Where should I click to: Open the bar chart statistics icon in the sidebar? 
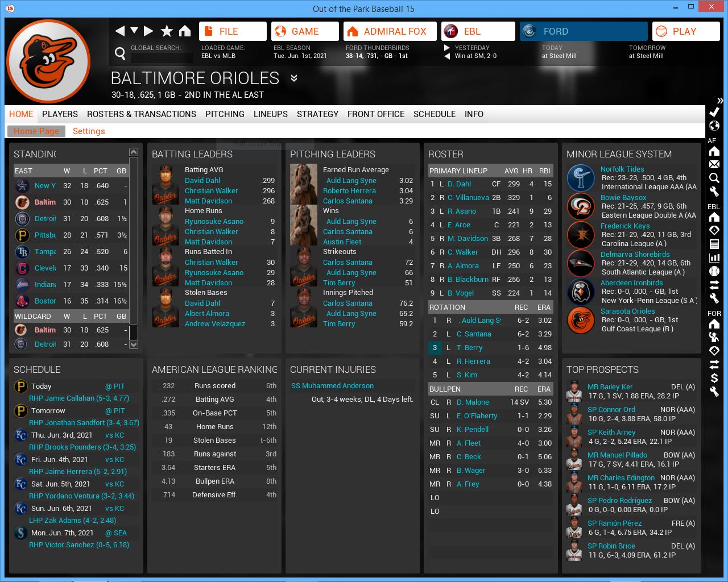pos(714,257)
